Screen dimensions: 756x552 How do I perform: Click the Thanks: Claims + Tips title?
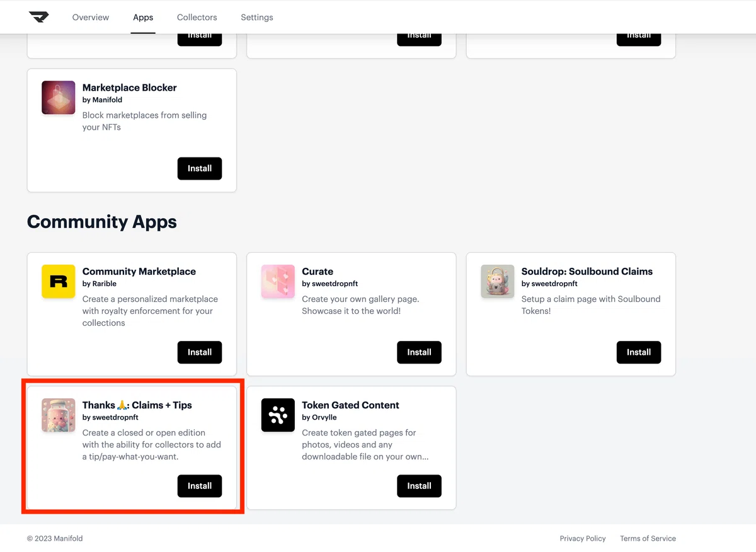click(137, 405)
